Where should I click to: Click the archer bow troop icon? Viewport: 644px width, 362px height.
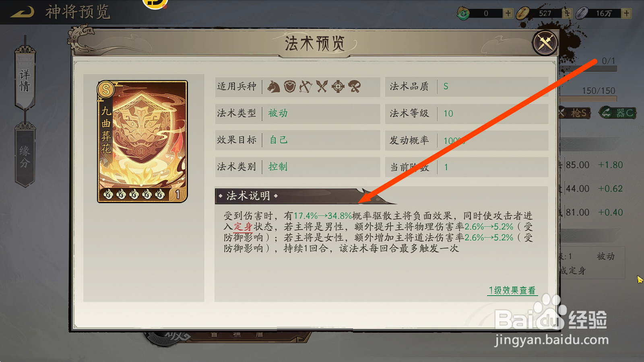click(306, 86)
